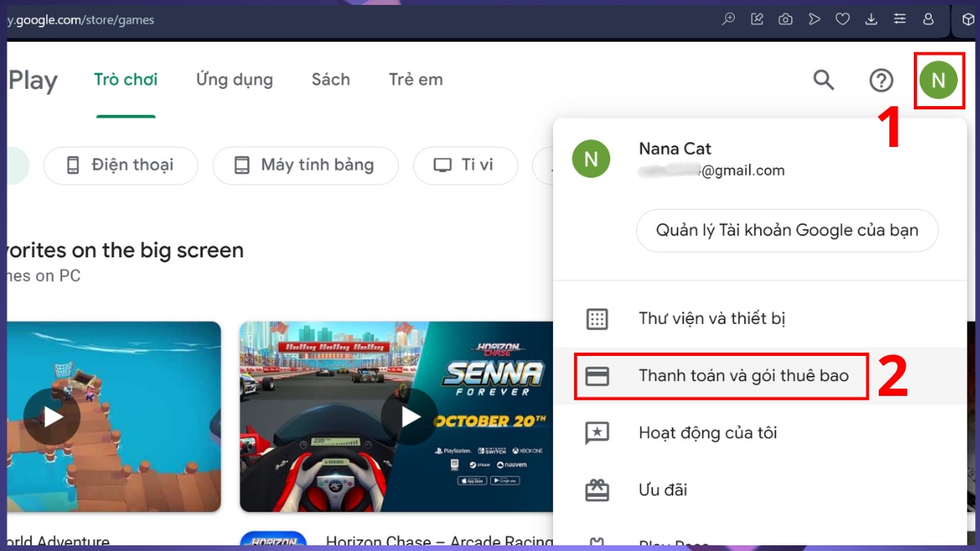Switch to the Ứng dụng tab

234,80
